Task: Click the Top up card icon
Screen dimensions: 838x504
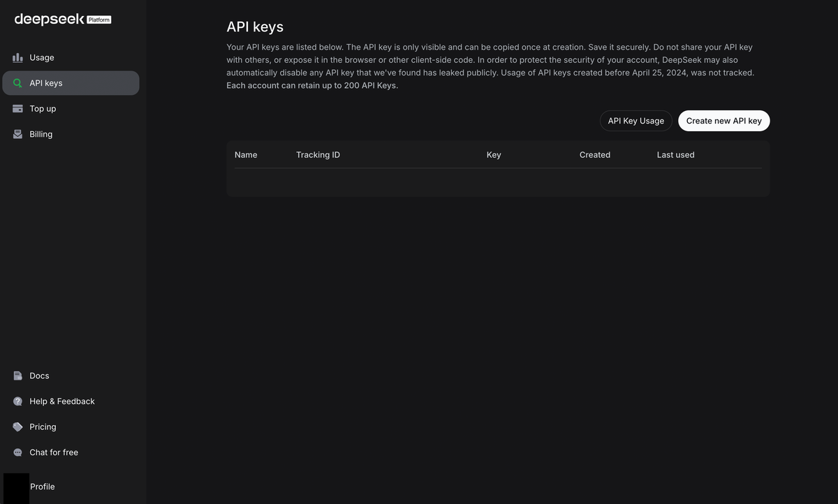Action: point(17,108)
